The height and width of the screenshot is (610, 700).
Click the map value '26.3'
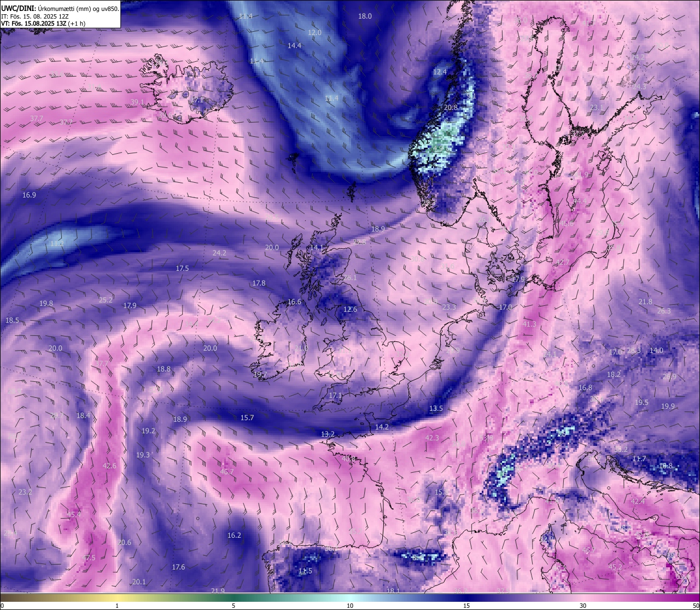(x=663, y=311)
